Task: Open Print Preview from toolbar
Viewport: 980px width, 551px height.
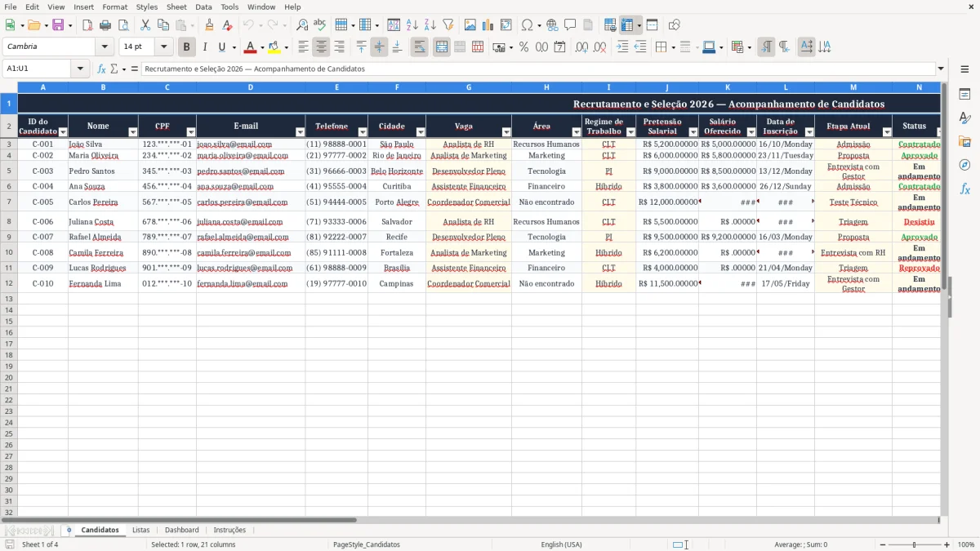Action: (123, 25)
